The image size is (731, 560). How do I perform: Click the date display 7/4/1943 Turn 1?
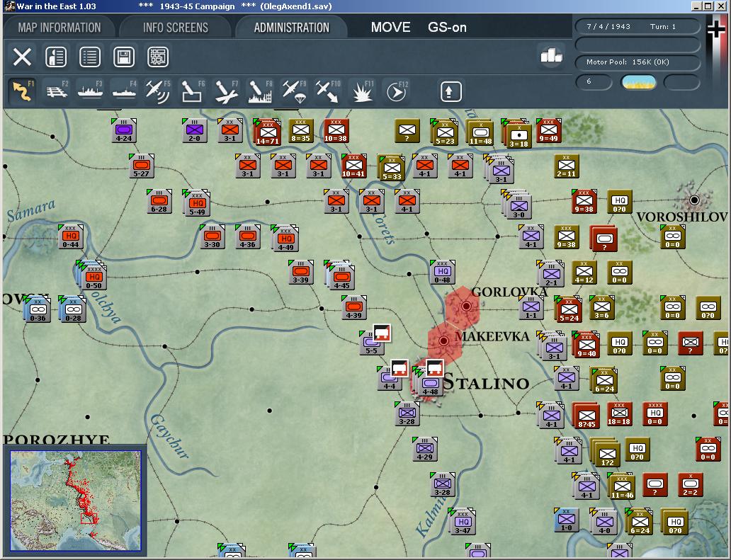[x=637, y=27]
